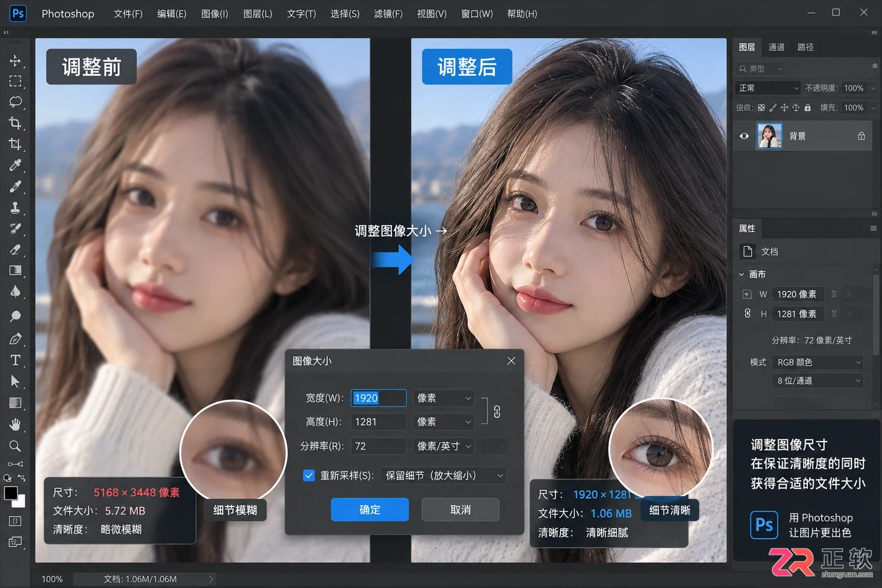Click the 背景 layer thumbnail
882x588 pixels.
(769, 136)
